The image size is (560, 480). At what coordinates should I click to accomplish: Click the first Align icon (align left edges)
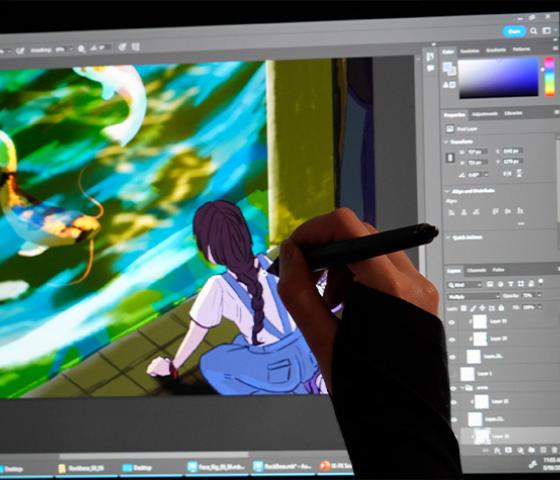pos(451,212)
